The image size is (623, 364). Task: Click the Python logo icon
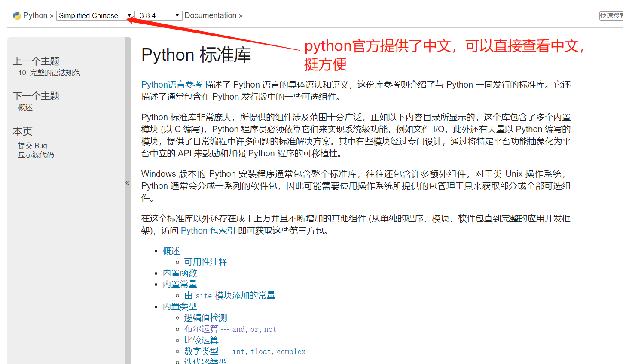17,15
